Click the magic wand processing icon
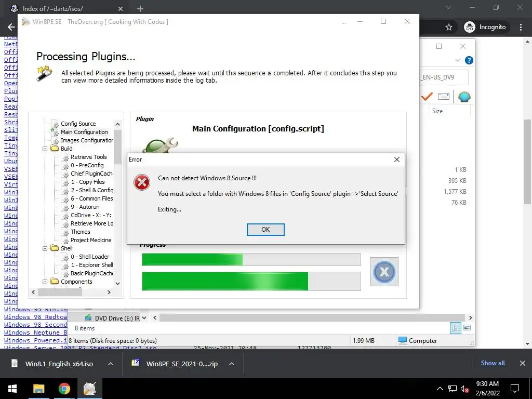 (45, 74)
